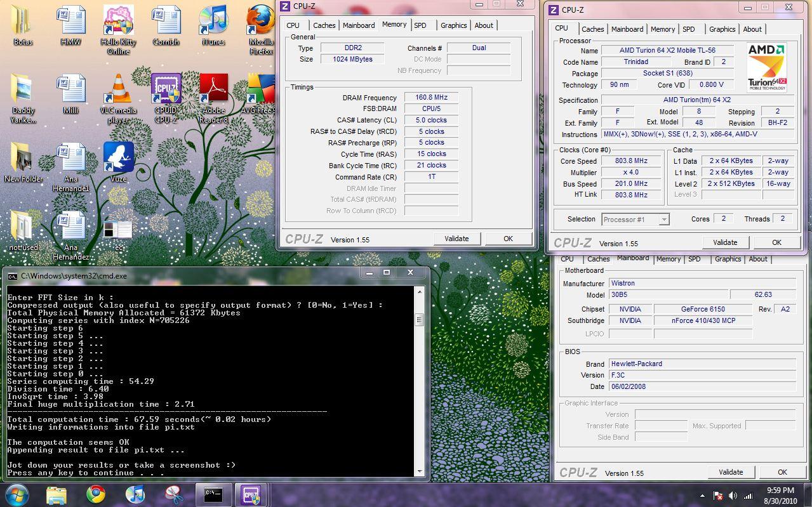
Task: Select the Core Speed value 803.8 MHz
Action: [x=631, y=161]
